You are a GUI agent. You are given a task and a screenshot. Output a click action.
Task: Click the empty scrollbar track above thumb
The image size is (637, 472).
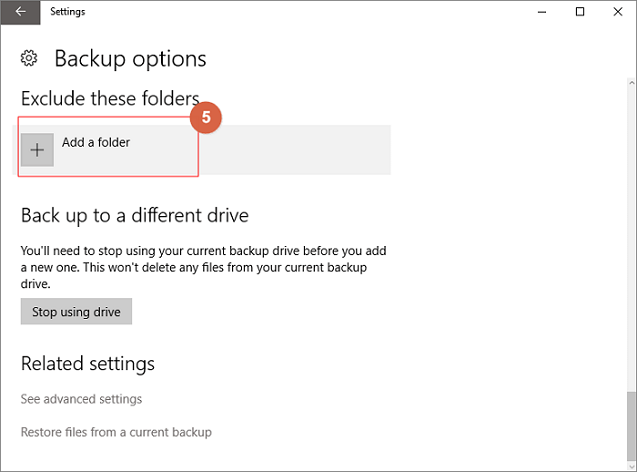coord(631,240)
